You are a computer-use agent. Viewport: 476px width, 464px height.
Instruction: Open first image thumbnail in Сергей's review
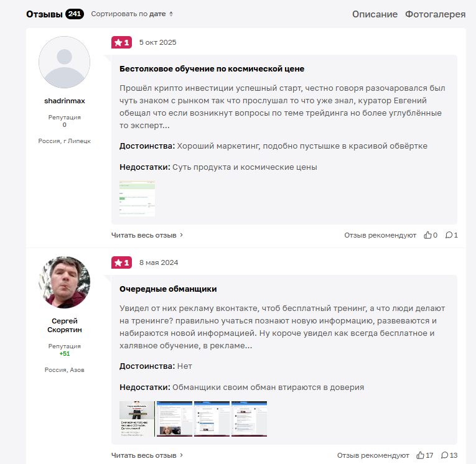tap(137, 419)
